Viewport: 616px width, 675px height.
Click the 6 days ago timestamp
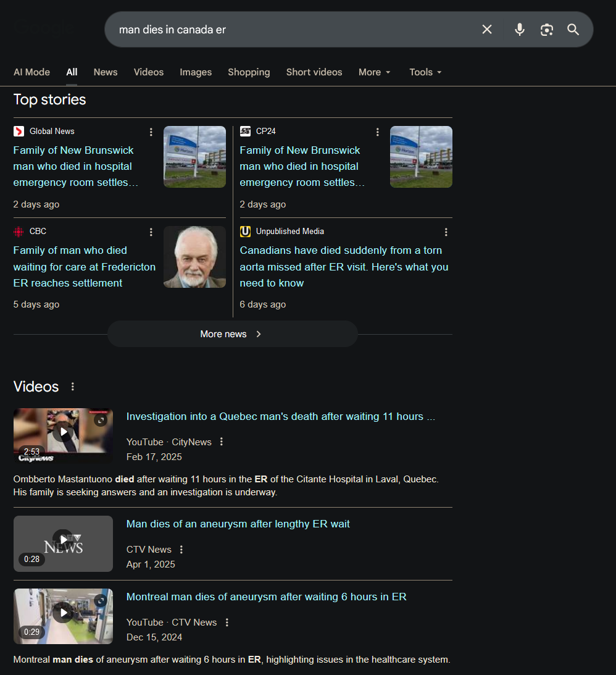tap(263, 304)
